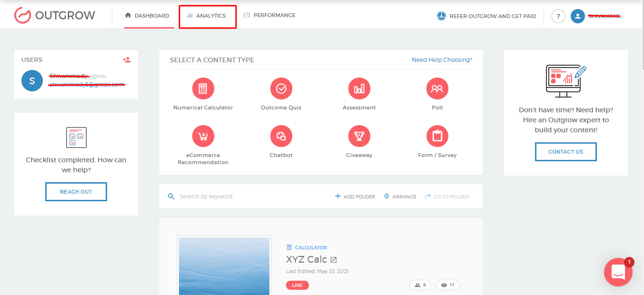Open the Dashboard tab
This screenshot has width=644, height=295.
point(147,16)
